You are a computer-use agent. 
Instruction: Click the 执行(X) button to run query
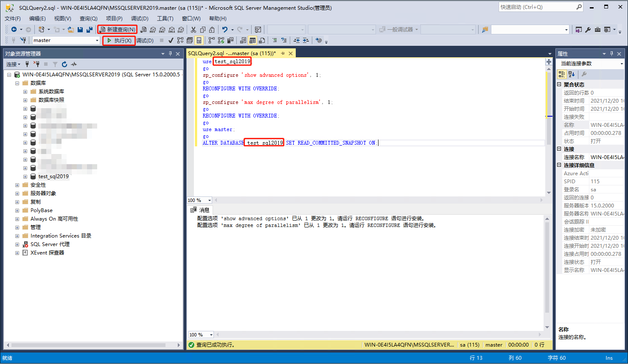[x=118, y=40]
